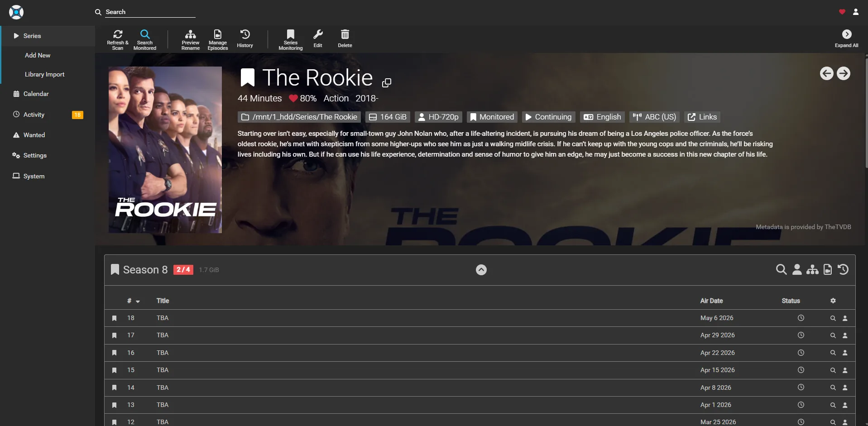Interactive search for episode 15
Image resolution: width=868 pixels, height=426 pixels.
tap(845, 370)
